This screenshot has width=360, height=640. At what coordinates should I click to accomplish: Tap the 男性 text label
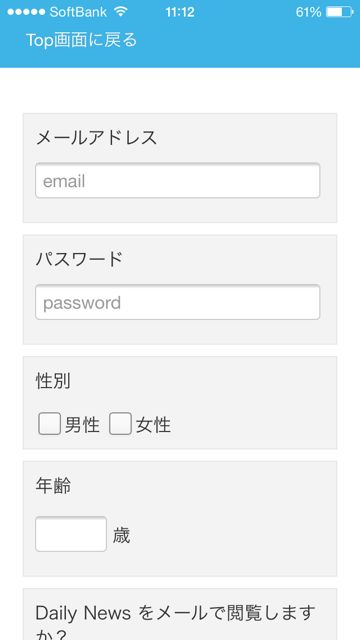[82, 425]
